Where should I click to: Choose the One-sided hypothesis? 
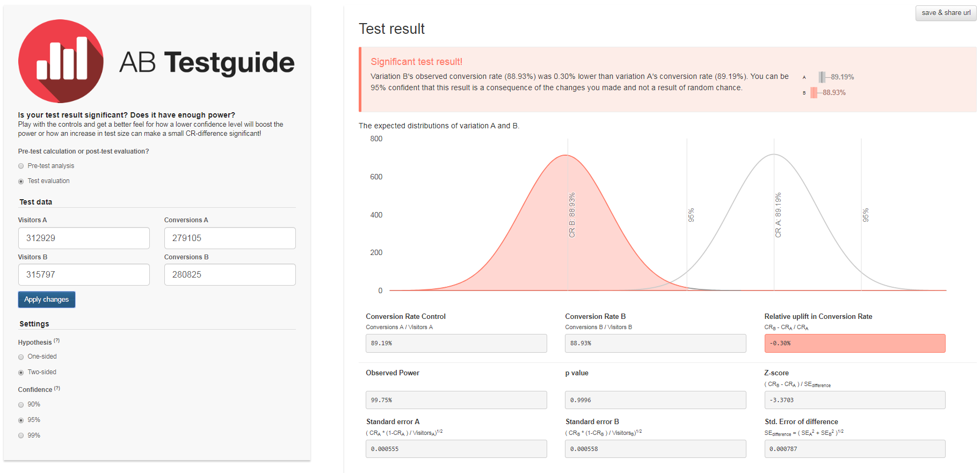(x=21, y=357)
